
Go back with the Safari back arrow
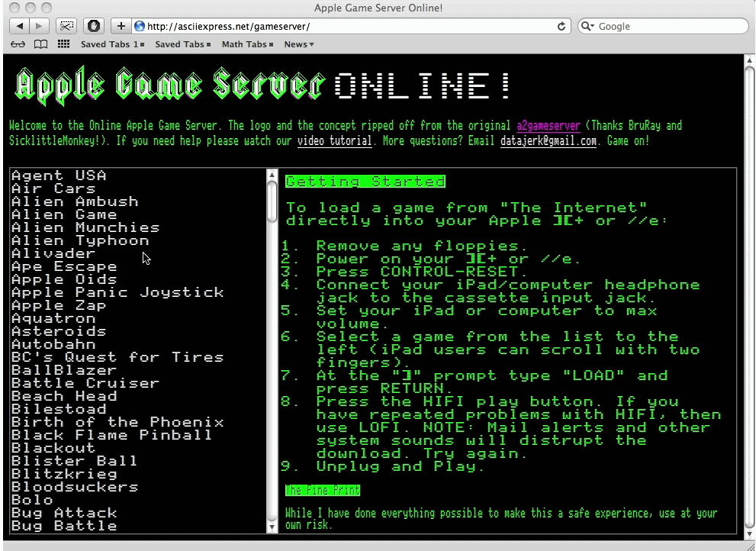click(x=19, y=26)
